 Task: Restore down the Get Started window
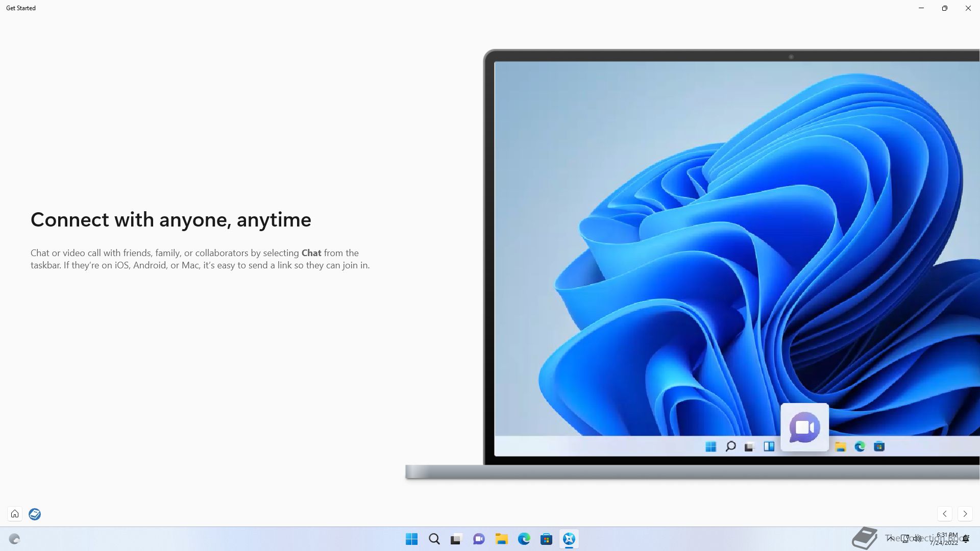click(945, 8)
